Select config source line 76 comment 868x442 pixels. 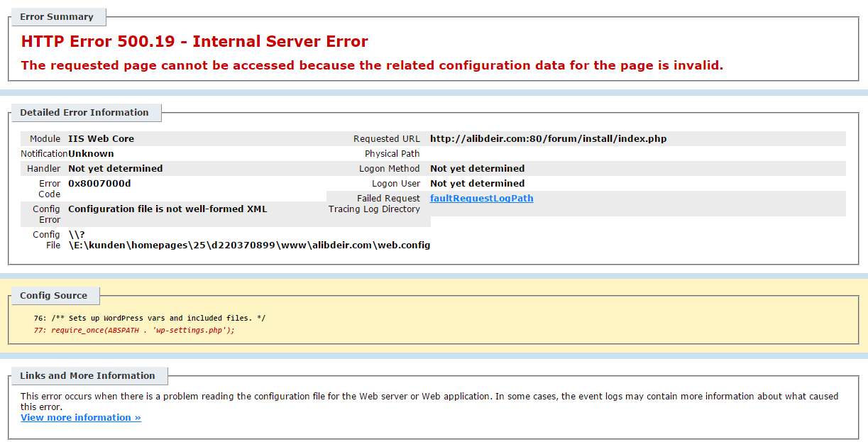149,319
